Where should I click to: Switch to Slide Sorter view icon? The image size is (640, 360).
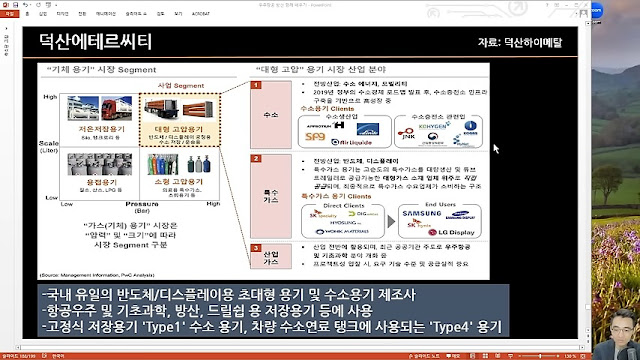485,356
